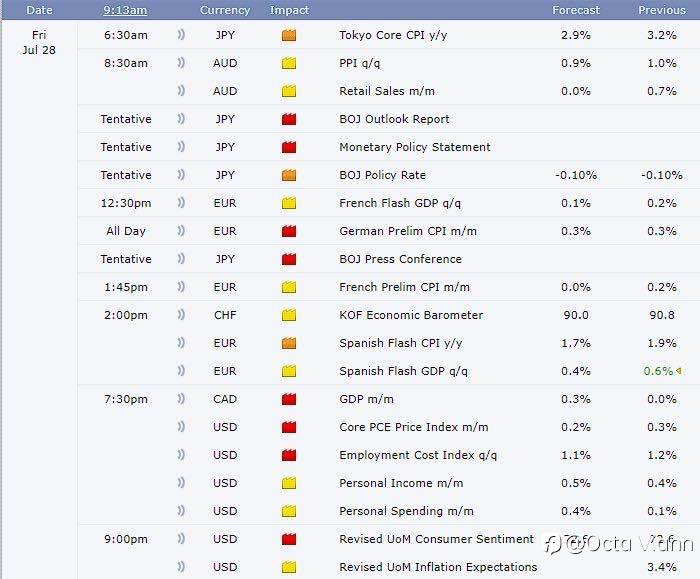This screenshot has height=579, width=700.
Task: Click the red impact icon for BOJ Outlook Report
Action: (x=289, y=119)
